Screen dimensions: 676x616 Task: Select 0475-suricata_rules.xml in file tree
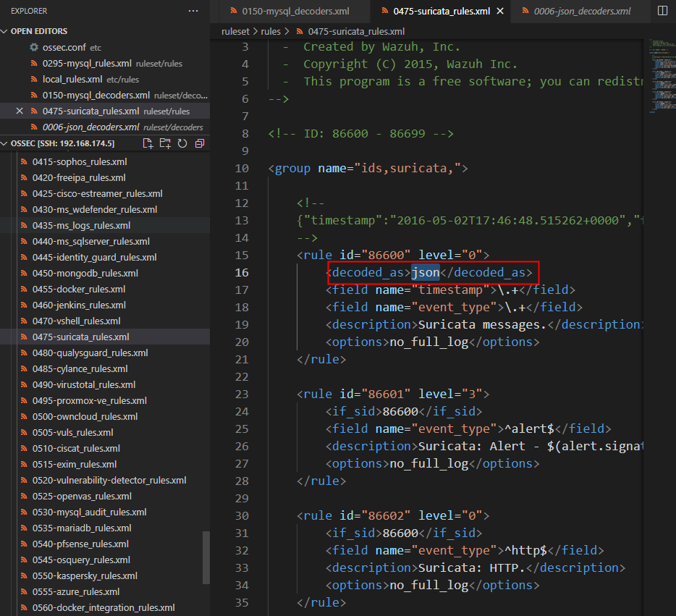[x=105, y=337]
